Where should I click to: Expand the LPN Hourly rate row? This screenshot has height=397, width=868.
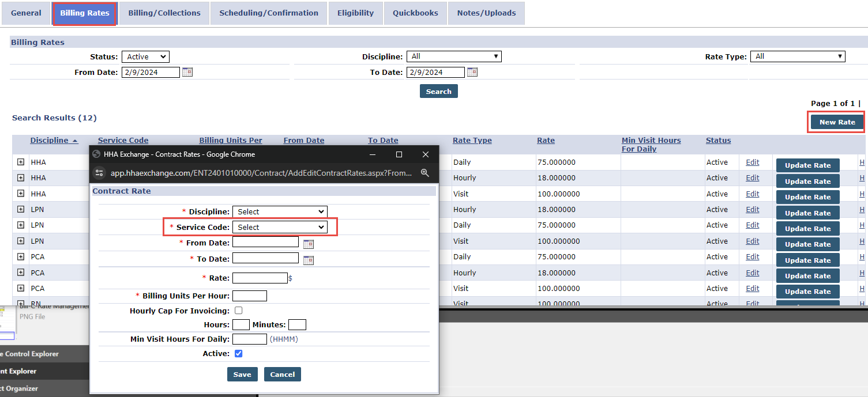[x=21, y=209]
